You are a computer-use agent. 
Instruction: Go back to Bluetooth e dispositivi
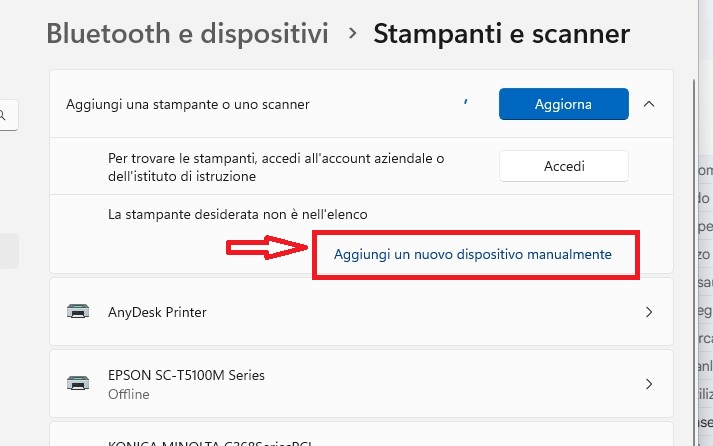click(x=187, y=34)
